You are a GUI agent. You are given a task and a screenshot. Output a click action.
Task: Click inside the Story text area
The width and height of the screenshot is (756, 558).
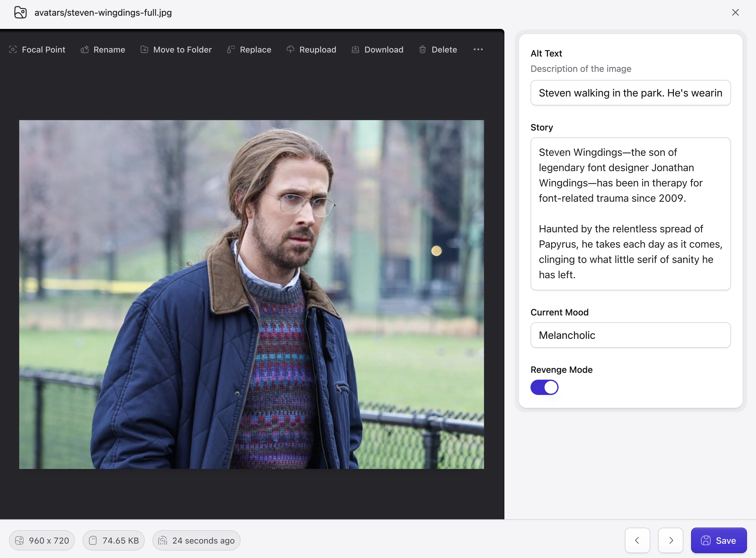tap(630, 213)
